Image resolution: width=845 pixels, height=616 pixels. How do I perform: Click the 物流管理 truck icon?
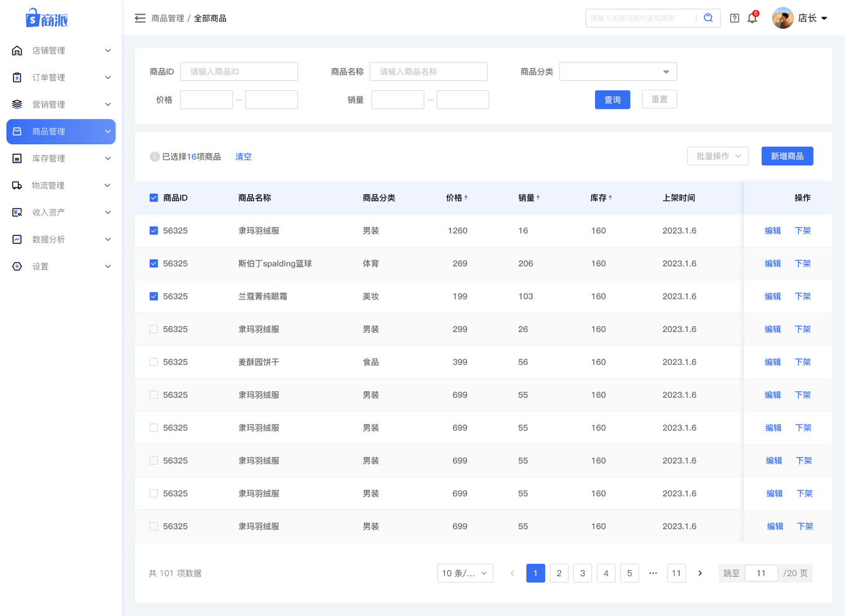tap(17, 186)
